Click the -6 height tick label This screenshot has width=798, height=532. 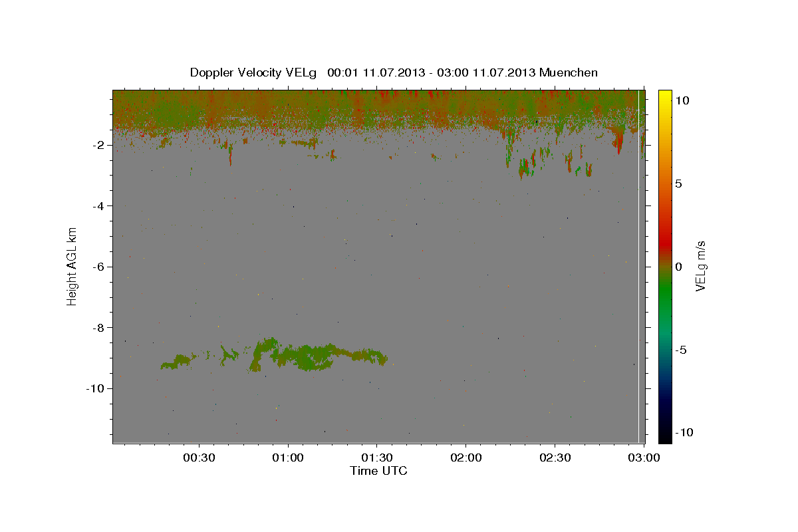point(97,267)
